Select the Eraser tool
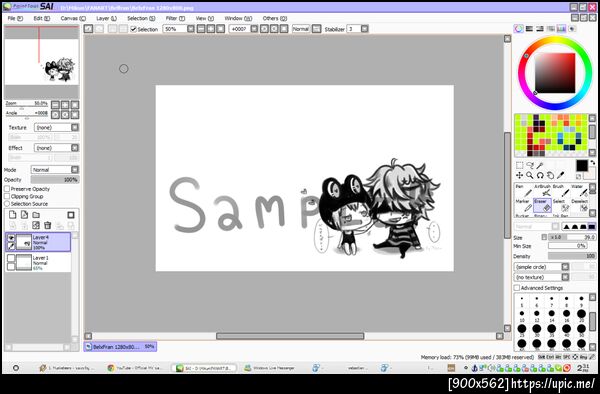Viewport: 600px width, 394px height. (542, 205)
